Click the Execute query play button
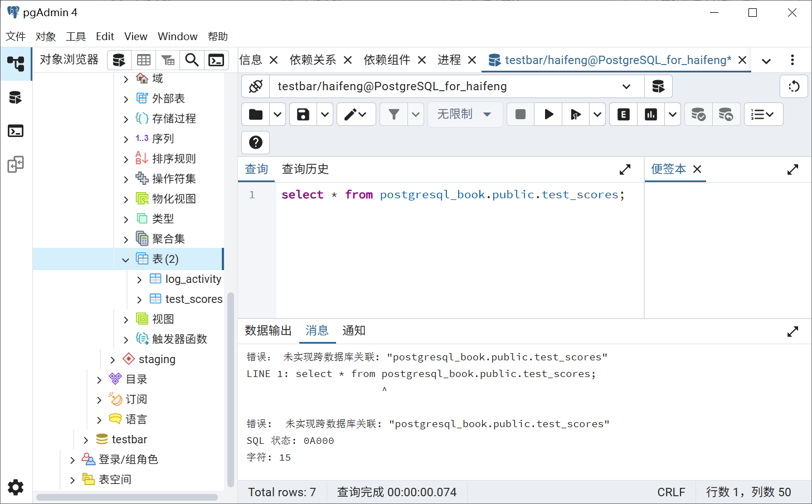 (x=548, y=114)
